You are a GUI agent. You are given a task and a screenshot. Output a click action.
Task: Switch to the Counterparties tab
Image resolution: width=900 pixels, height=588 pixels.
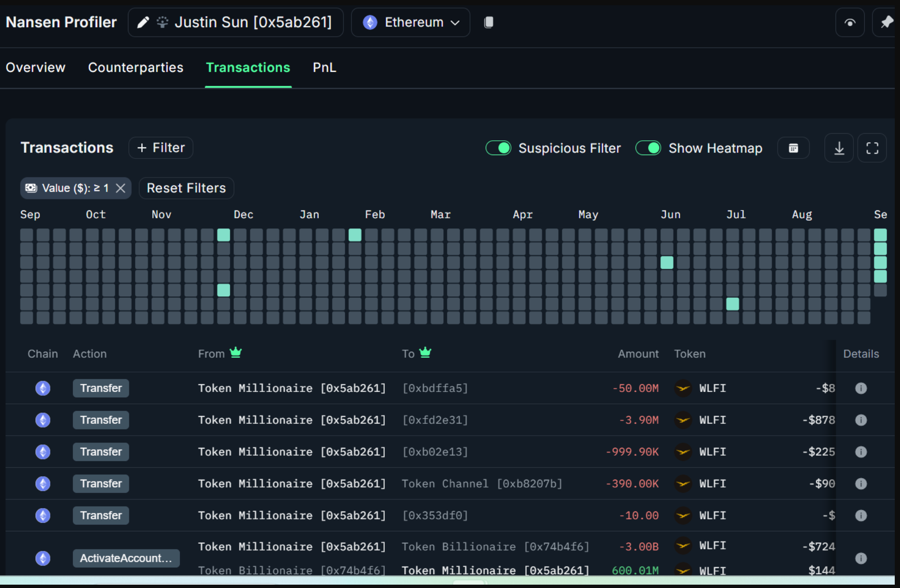click(x=136, y=68)
